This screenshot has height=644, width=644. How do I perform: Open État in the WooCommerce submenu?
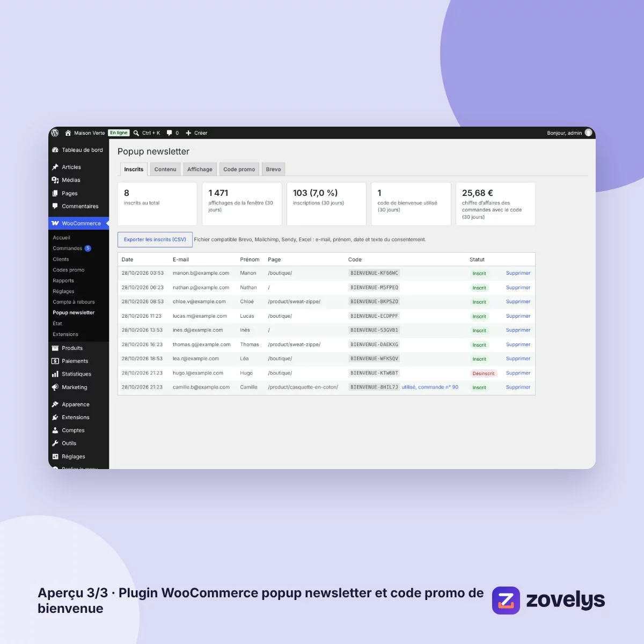(57, 324)
